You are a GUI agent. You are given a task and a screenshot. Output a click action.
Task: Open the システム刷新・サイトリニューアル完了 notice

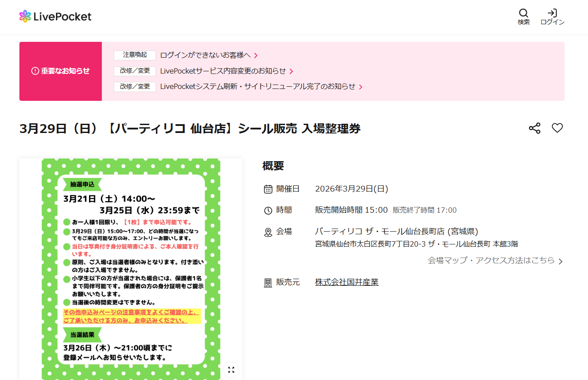point(257,87)
